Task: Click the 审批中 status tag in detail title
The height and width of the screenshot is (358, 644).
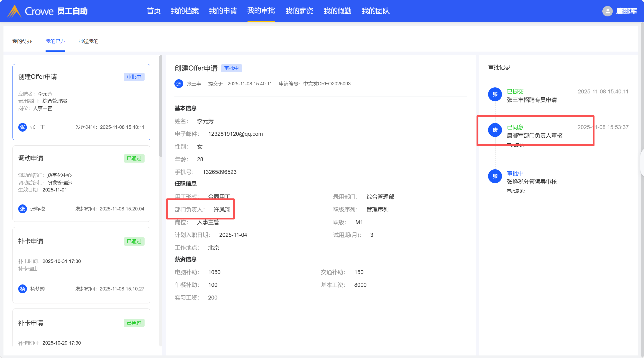Action: (231, 68)
